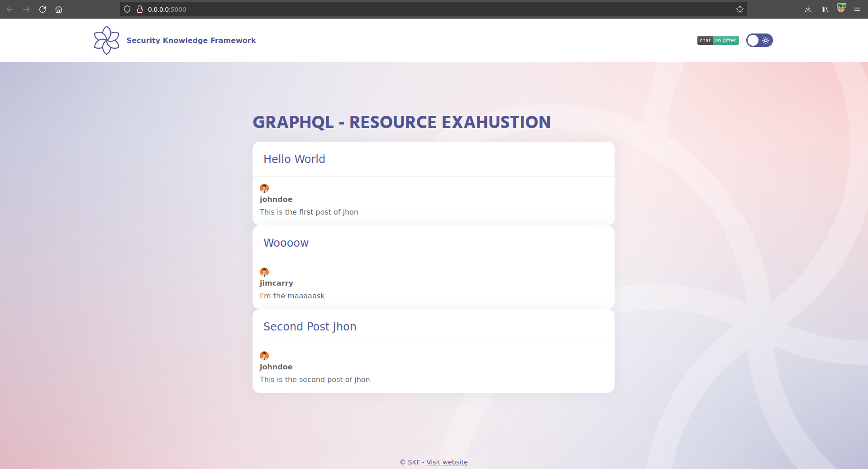Click johndoe avatar in Hello World post
This screenshot has height=469, width=868.
(264, 188)
